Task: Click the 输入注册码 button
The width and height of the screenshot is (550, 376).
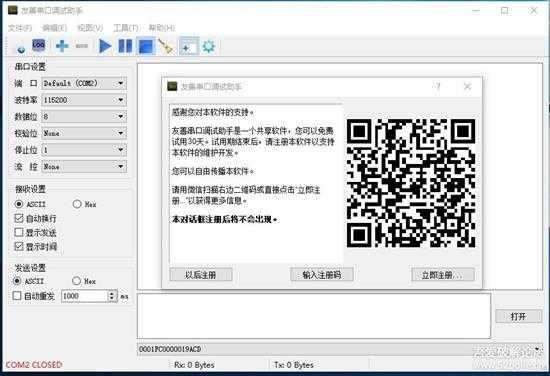Action: pos(322,275)
